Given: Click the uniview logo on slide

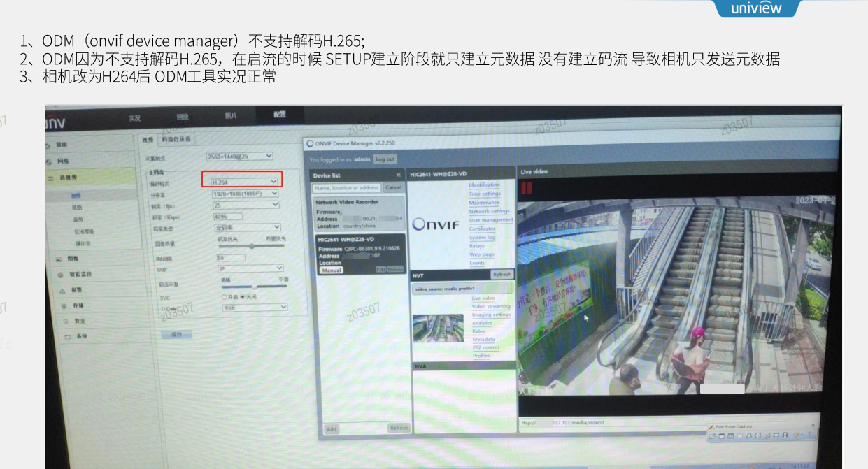Looking at the screenshot, I should point(756,8).
